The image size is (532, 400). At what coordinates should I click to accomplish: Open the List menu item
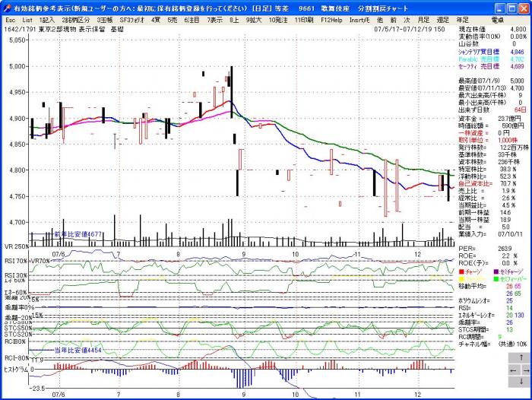(x=27, y=18)
